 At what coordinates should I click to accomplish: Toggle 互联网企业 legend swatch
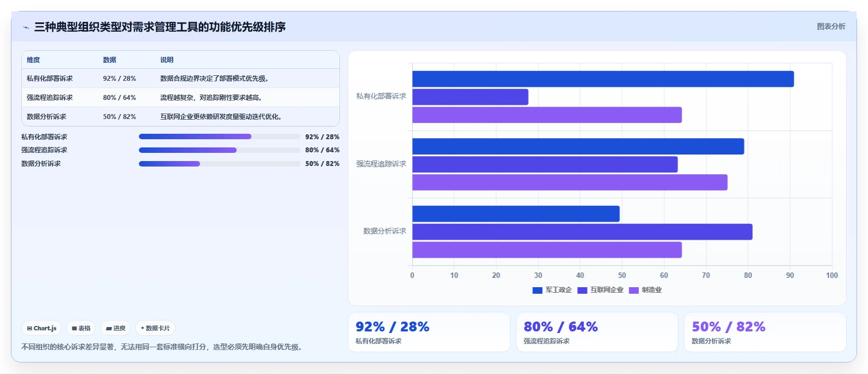pos(582,290)
